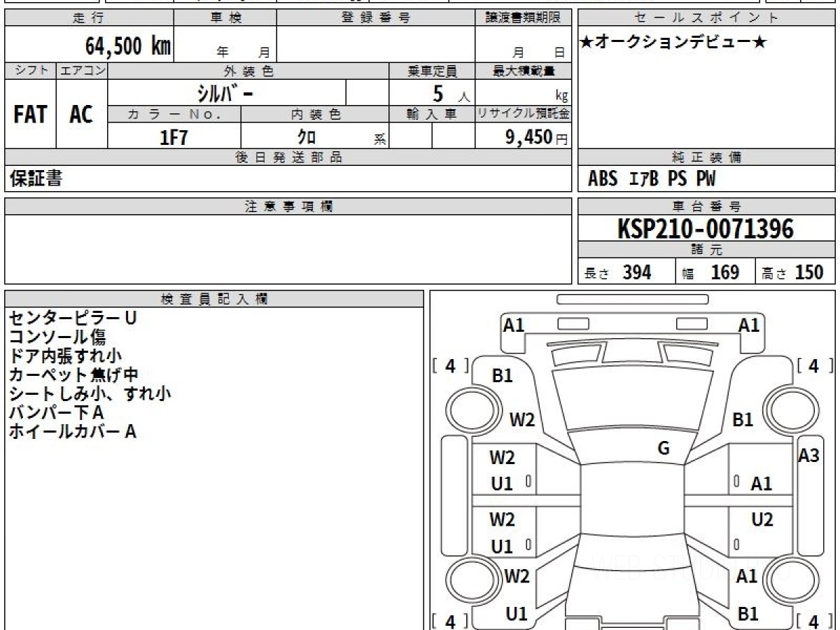The height and width of the screenshot is (630, 840).
Task: Click the width value 169
Action: (x=724, y=273)
